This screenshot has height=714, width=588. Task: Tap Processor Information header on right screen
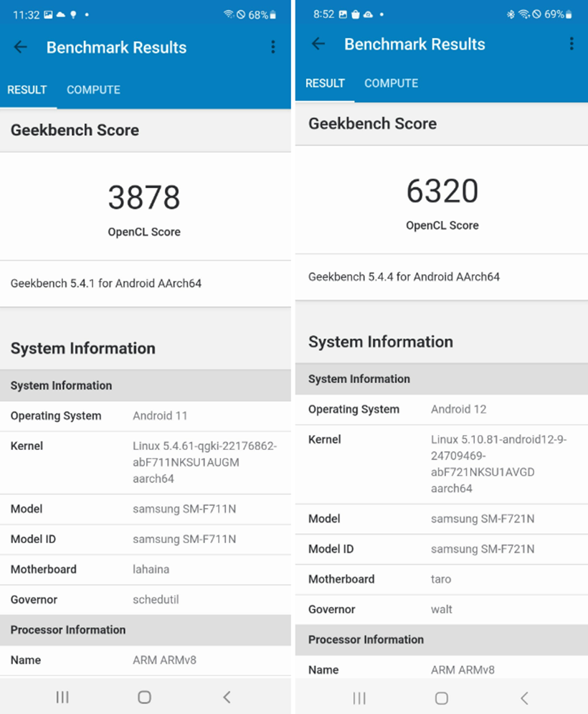tap(366, 640)
